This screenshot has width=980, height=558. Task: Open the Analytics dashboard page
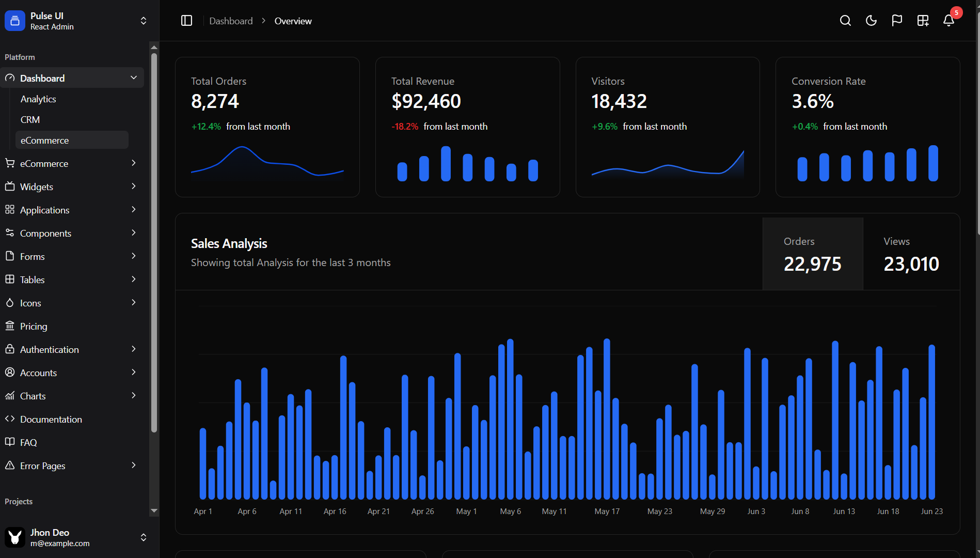[x=38, y=99]
